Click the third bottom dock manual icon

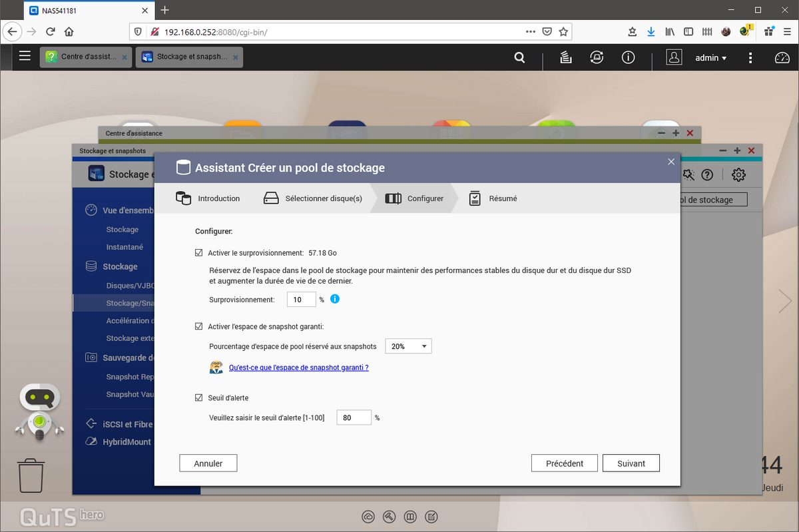tap(411, 517)
